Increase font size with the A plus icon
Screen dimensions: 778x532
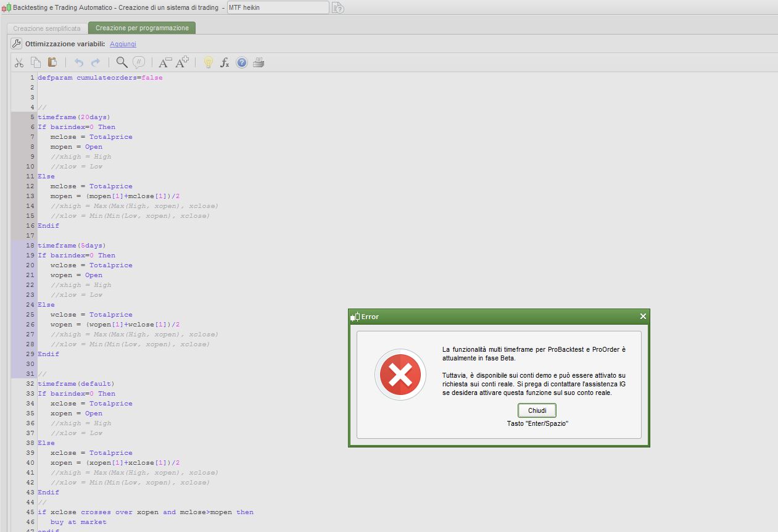pyautogui.click(x=182, y=62)
